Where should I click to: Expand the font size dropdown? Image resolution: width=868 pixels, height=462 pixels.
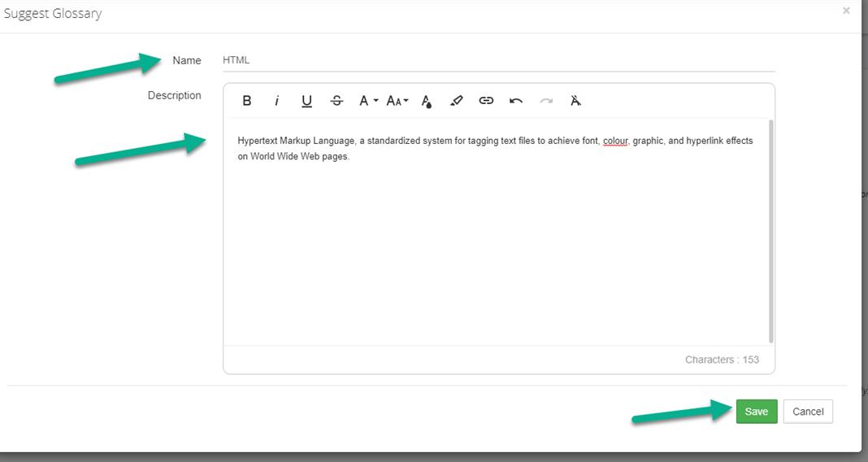pos(397,101)
